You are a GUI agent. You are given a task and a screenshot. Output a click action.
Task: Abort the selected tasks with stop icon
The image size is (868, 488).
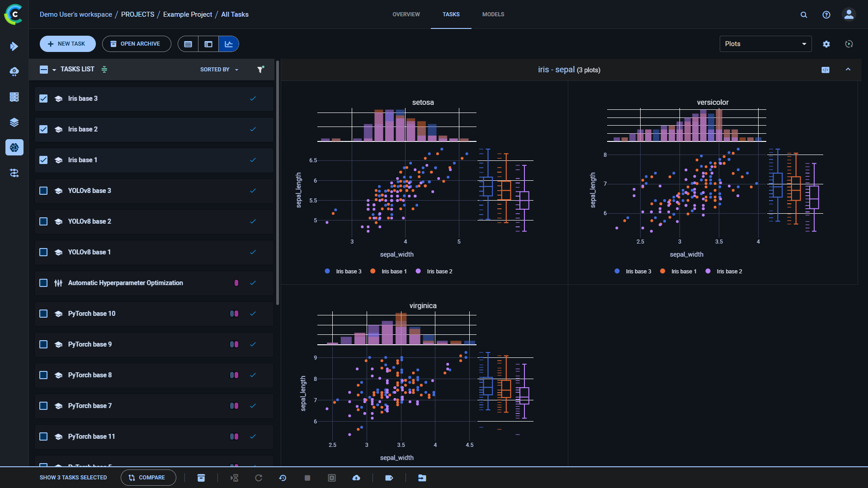point(307,478)
